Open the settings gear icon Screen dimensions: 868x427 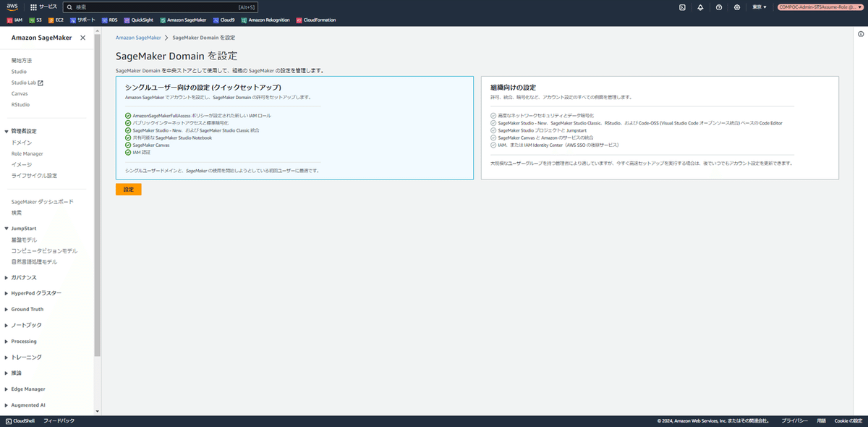pyautogui.click(x=737, y=7)
